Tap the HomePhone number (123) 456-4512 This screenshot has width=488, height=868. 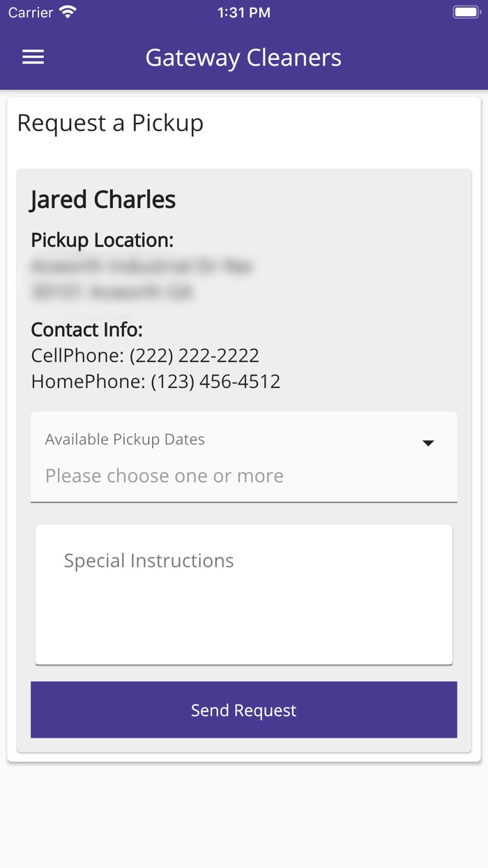[x=155, y=381]
